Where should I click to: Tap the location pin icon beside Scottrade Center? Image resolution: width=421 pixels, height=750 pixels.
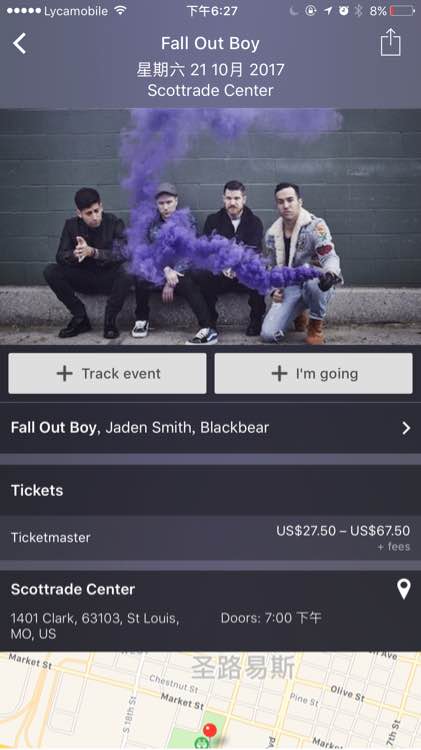(404, 589)
